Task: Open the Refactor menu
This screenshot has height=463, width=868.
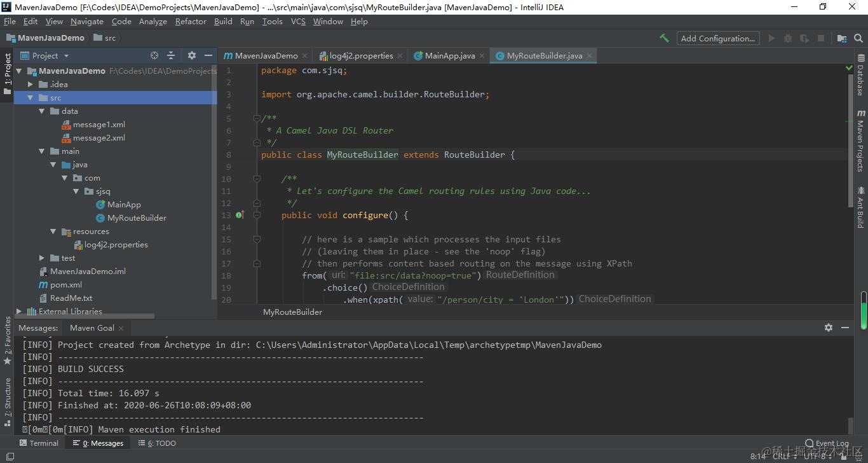Action: point(191,21)
